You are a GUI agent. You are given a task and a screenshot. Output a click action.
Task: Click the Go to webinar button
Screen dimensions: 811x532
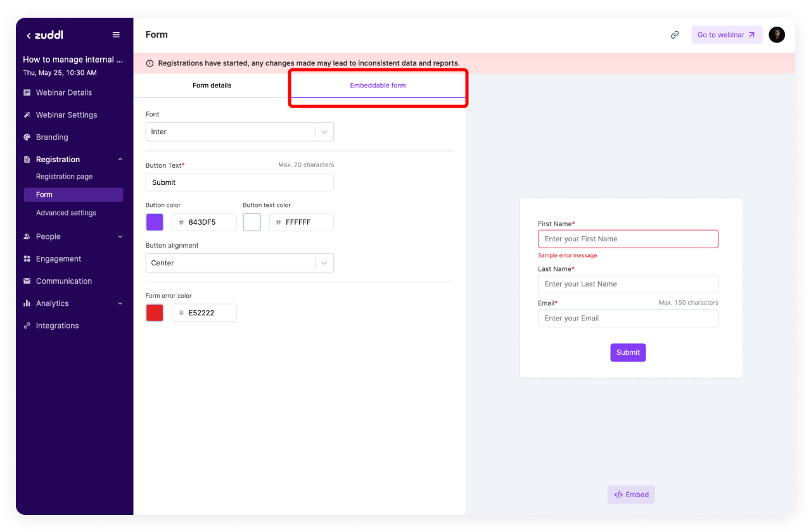[x=726, y=35]
